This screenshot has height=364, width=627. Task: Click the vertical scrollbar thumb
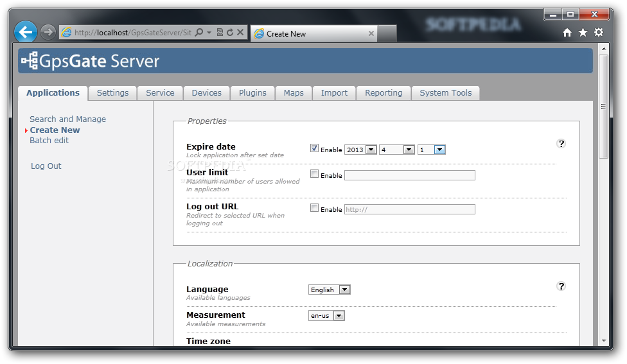(x=604, y=107)
